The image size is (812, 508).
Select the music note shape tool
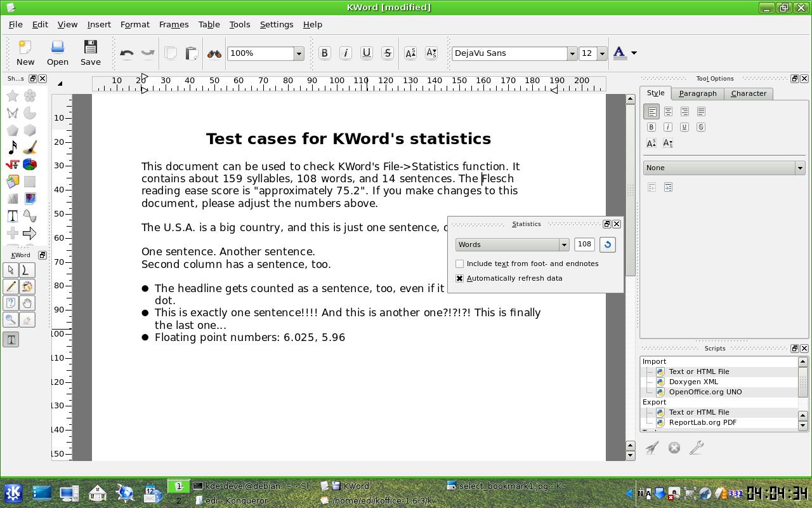point(12,147)
